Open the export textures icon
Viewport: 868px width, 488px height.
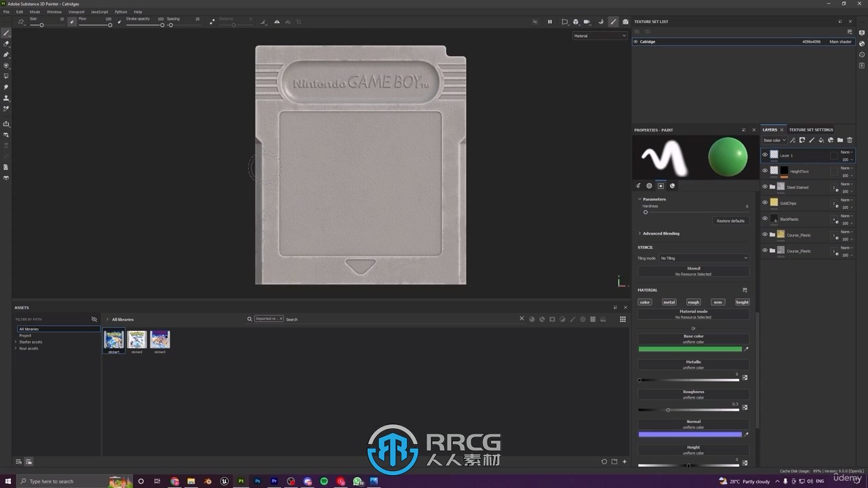tap(6, 123)
